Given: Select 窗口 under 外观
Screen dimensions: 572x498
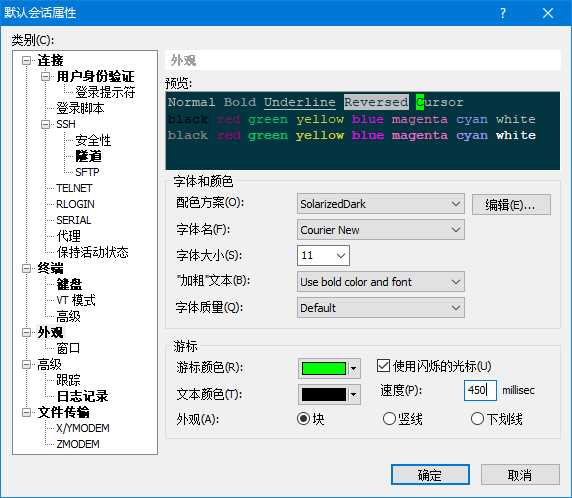Looking at the screenshot, I should click(x=68, y=348).
